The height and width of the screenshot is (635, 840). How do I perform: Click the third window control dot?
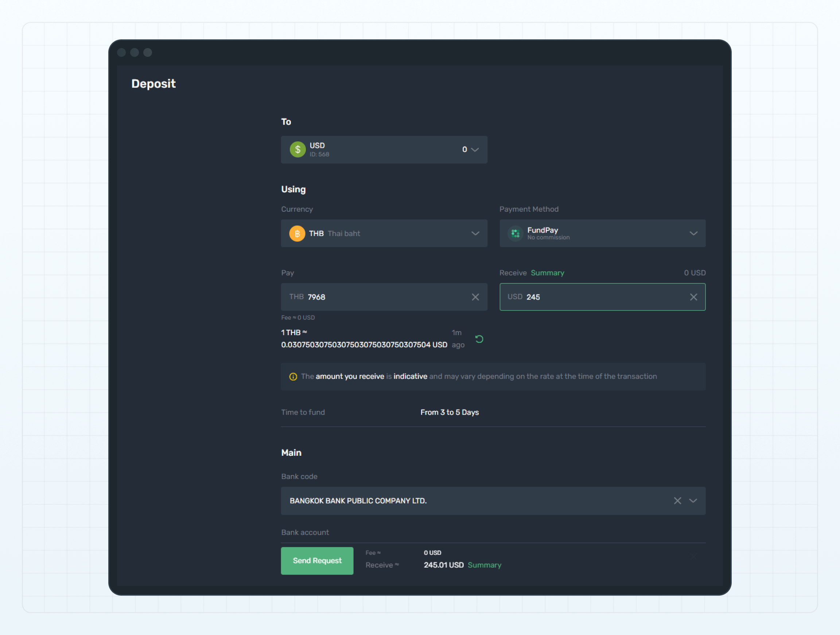click(x=148, y=52)
